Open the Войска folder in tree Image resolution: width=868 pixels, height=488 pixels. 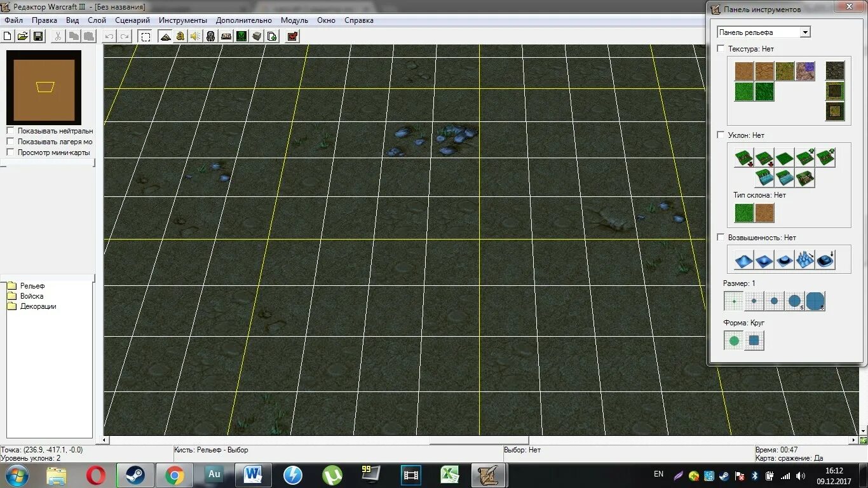[x=32, y=296]
